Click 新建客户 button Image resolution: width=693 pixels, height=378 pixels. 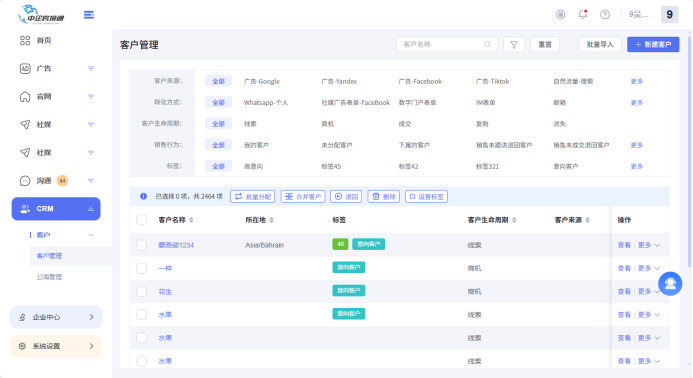point(653,44)
